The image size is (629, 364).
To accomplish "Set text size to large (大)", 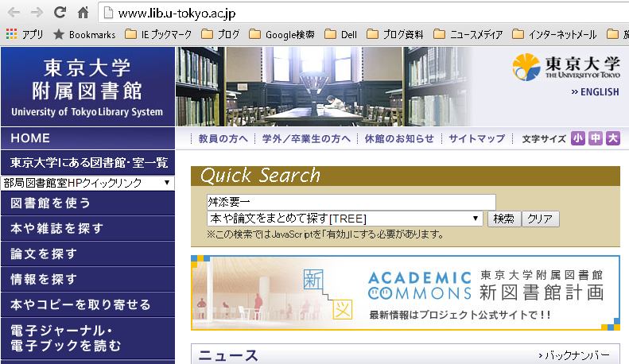I will coord(612,138).
